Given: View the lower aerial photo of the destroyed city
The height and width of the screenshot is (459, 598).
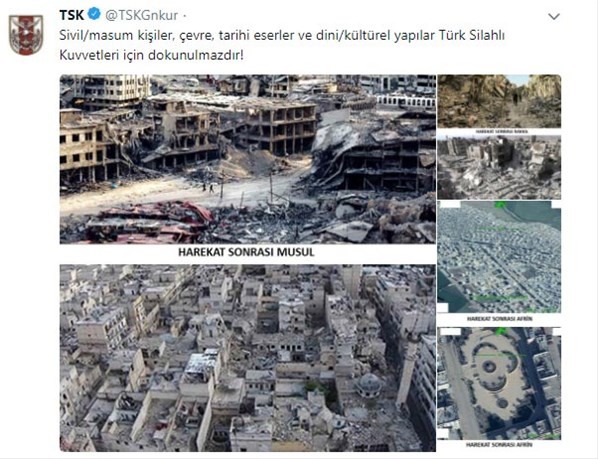Looking at the screenshot, I should point(248,358).
